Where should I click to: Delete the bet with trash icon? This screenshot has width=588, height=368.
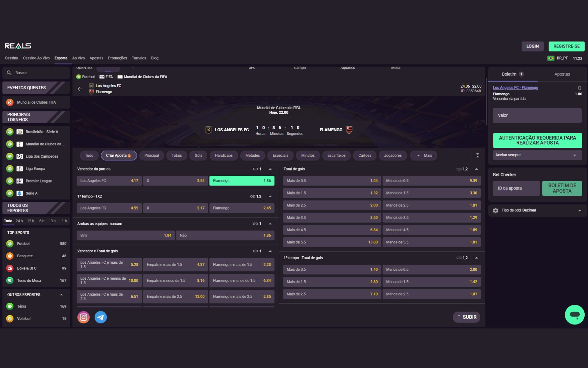[579, 88]
